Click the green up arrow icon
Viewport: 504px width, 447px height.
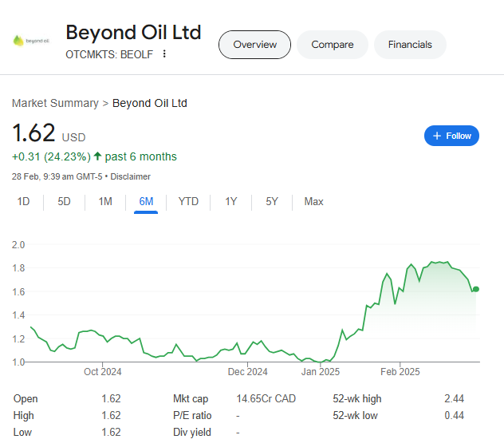(97, 156)
